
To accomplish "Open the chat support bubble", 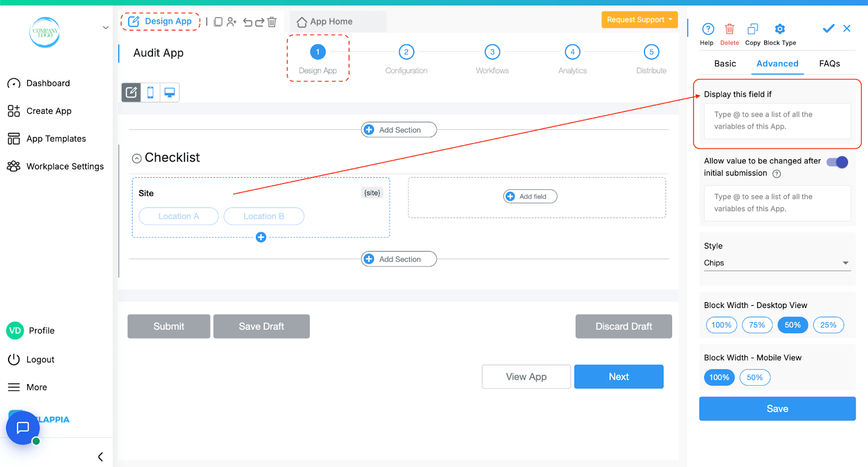I will [x=23, y=428].
